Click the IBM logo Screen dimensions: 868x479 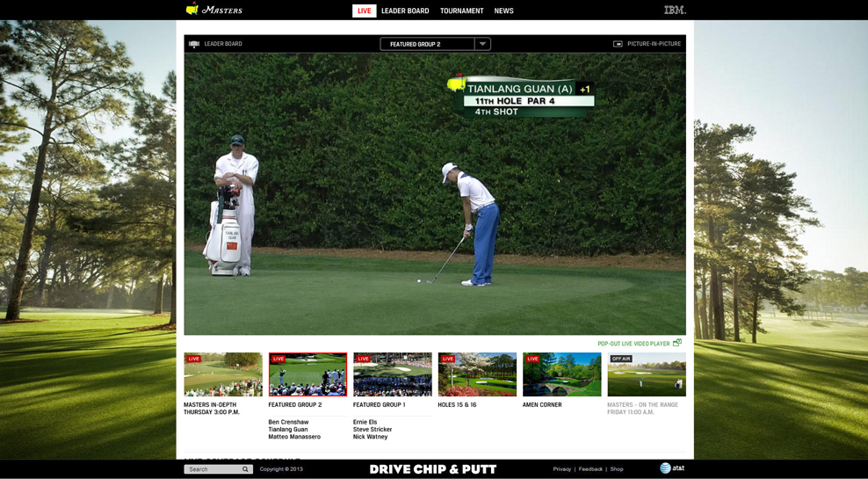675,11
